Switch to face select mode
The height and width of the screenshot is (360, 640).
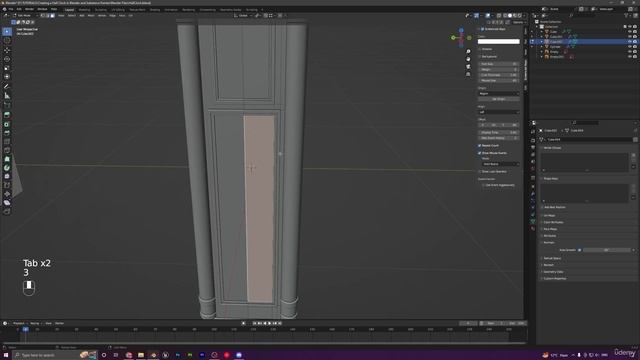point(52,16)
